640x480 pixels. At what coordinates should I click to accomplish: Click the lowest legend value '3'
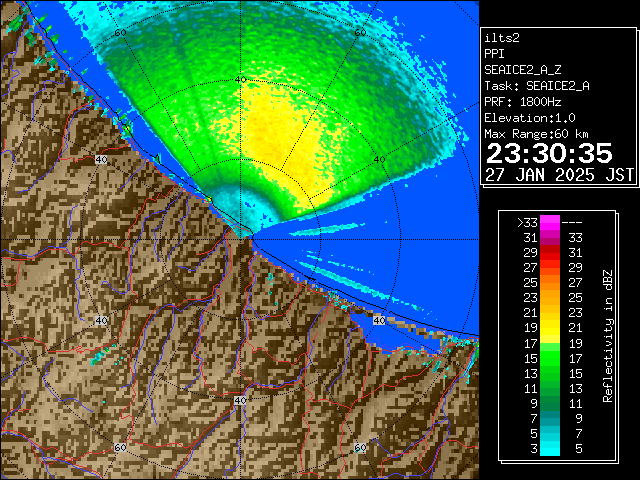pos(534,449)
